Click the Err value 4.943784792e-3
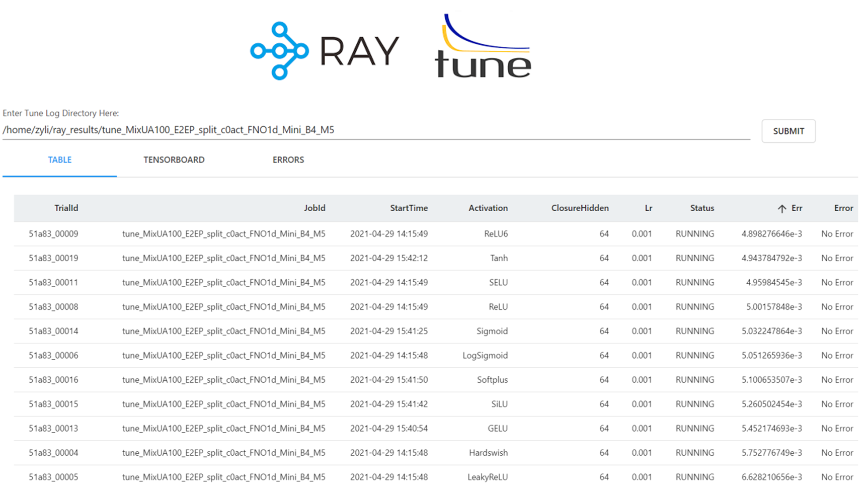 tap(771, 258)
